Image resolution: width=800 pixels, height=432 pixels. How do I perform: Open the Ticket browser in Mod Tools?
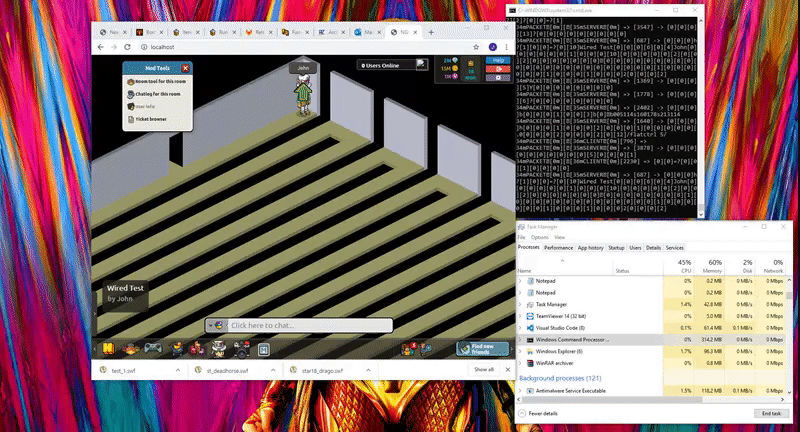coord(147,119)
